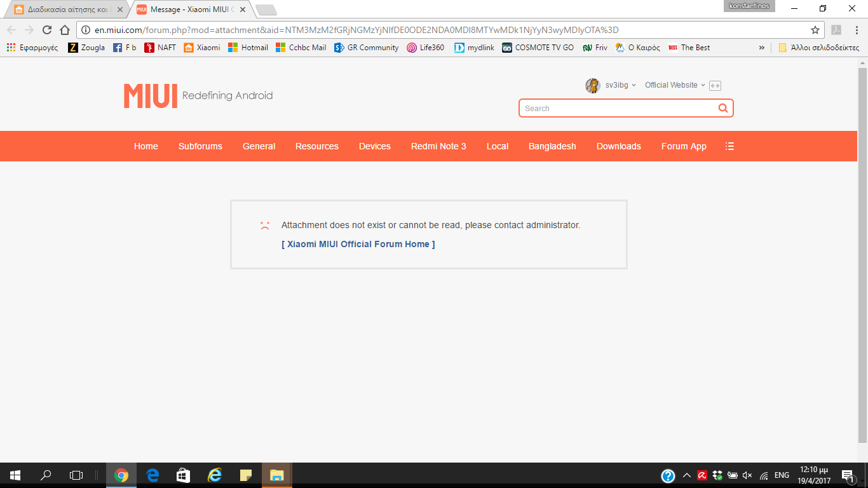Open the Subforums menu item
The width and height of the screenshot is (868, 488).
point(200,146)
